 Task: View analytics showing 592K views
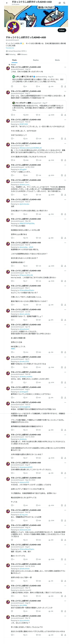click(51, 138)
